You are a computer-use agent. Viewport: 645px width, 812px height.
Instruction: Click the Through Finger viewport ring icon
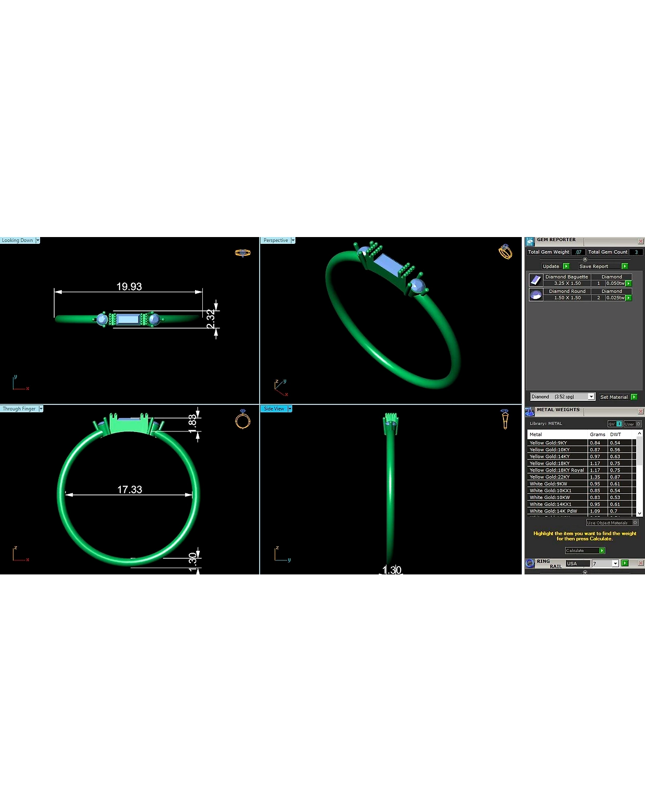pyautogui.click(x=243, y=419)
